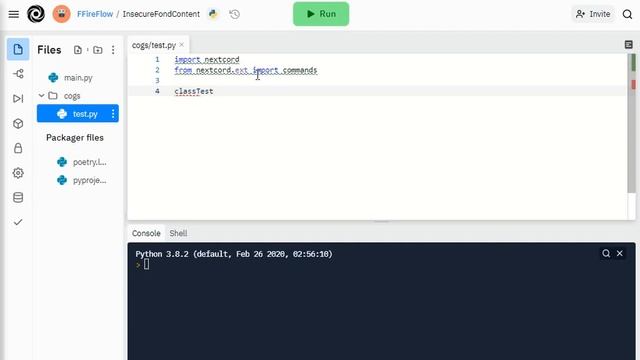Image resolution: width=640 pixels, height=360 pixels.
Task: Search within the console
Action: click(x=606, y=253)
